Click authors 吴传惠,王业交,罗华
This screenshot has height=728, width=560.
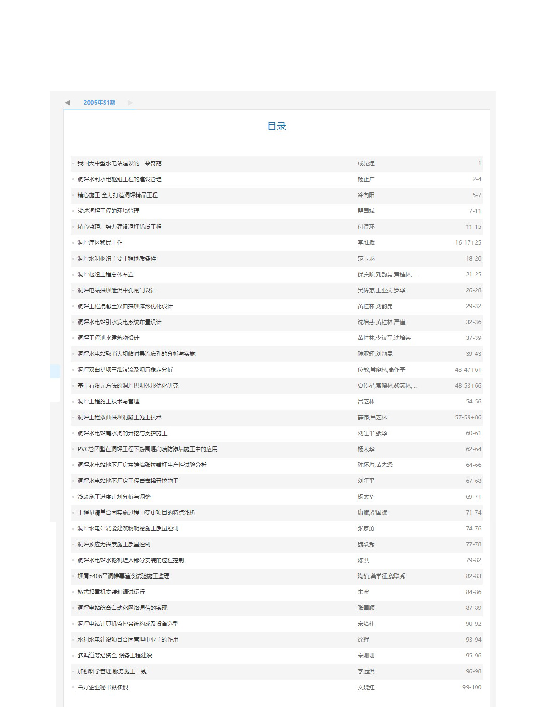[x=381, y=290]
